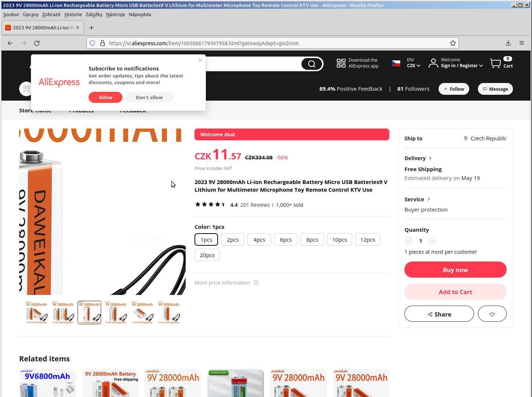
Task: Select the first product thumbnail
Action: tap(36, 313)
